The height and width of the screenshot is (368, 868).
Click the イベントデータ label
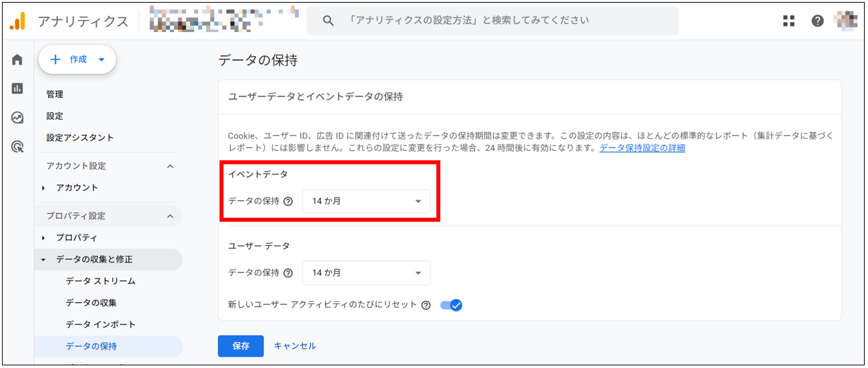click(x=258, y=174)
